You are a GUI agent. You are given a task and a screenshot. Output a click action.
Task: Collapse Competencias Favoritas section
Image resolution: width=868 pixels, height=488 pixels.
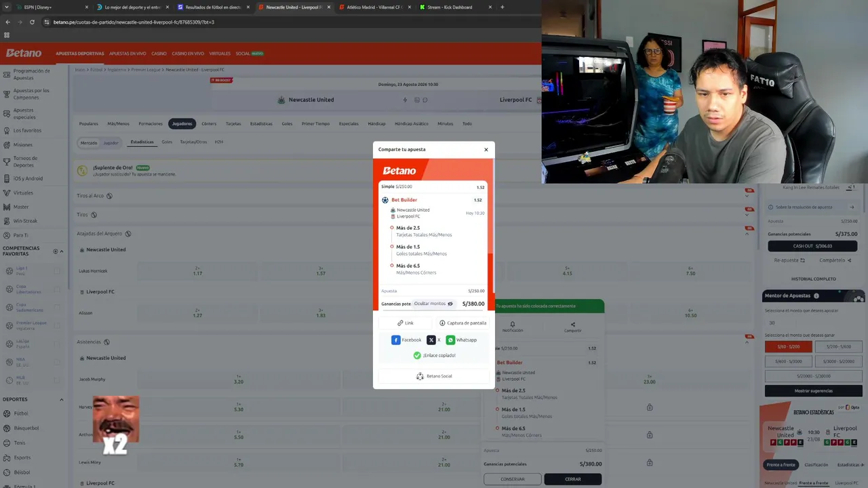click(62, 251)
